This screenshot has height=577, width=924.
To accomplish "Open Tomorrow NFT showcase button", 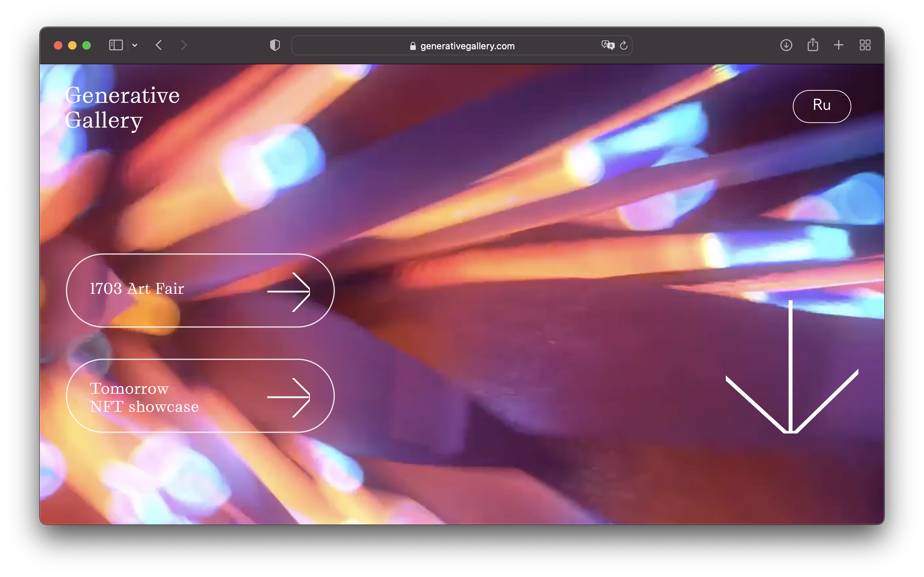I will click(200, 396).
